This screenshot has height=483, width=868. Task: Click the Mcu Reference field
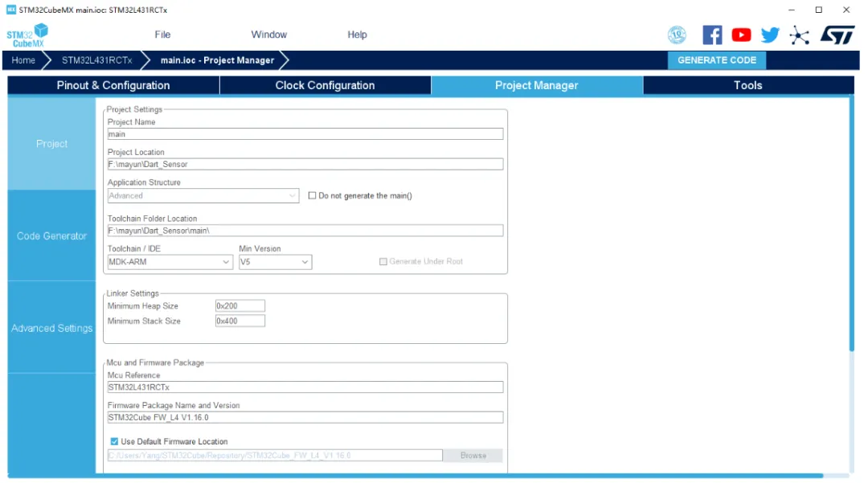(305, 387)
